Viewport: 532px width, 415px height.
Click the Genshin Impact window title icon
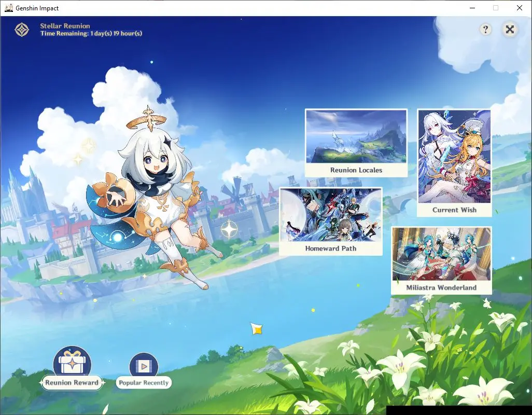pyautogui.click(x=8, y=8)
